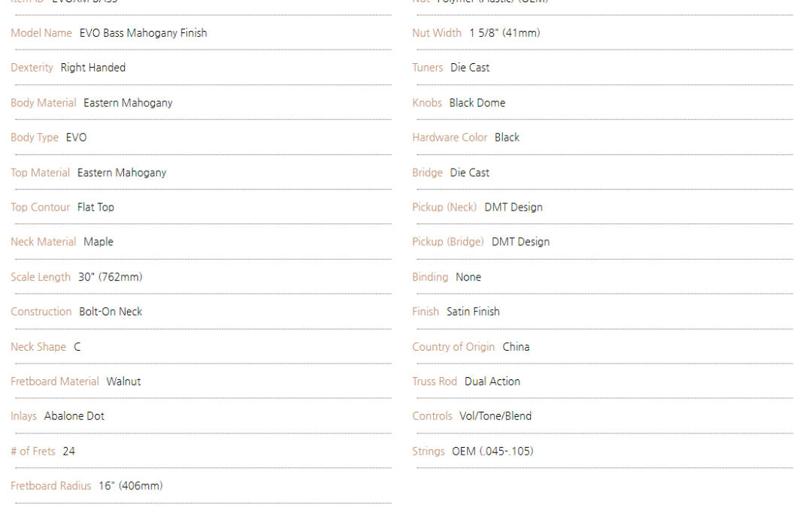Click the Strings OEM (.045-.105) value
The width and height of the screenshot is (812, 508).
coord(492,452)
